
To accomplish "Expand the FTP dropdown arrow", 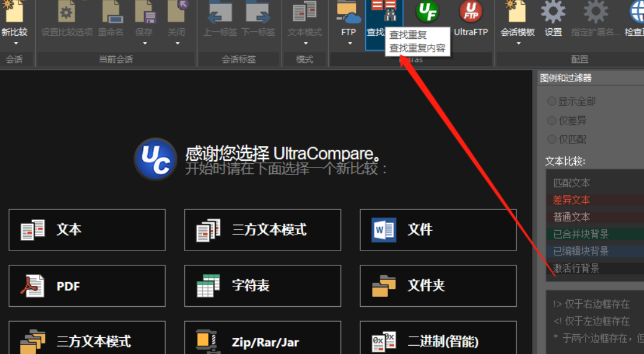I will (x=350, y=43).
